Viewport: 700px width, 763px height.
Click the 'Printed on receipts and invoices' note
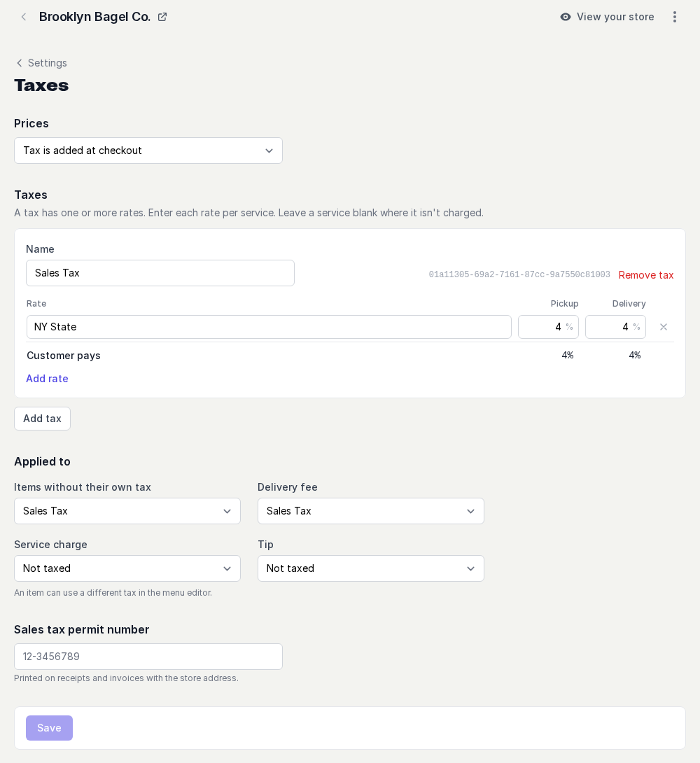pos(126,678)
